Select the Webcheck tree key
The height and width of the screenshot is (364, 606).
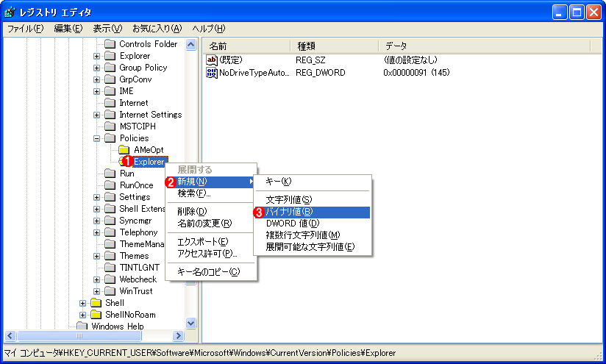click(138, 279)
